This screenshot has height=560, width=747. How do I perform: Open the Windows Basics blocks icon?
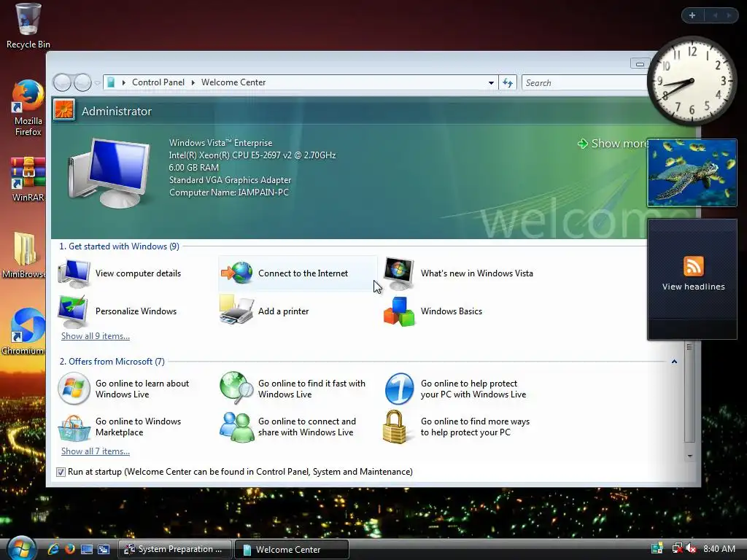[399, 311]
